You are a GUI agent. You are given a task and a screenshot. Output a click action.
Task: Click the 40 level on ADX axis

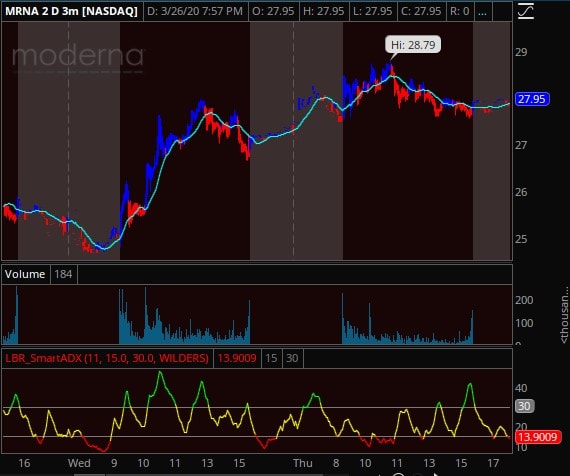point(521,388)
